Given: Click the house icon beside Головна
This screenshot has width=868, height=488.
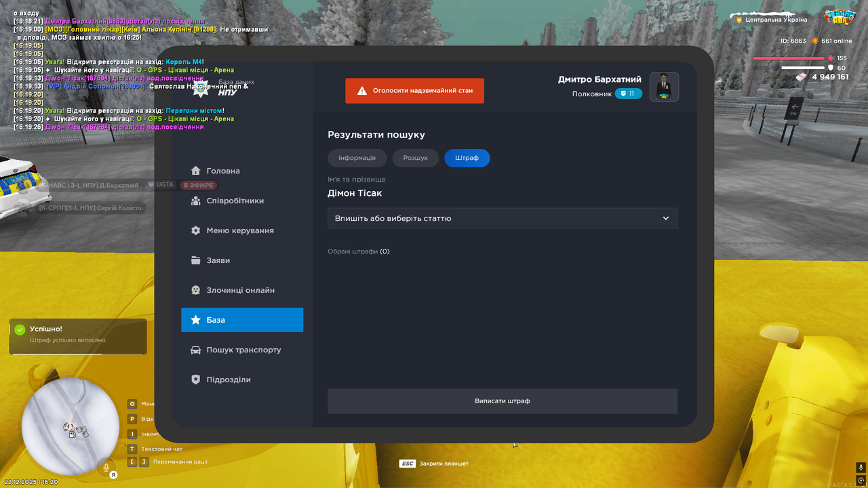Looking at the screenshot, I should click(x=196, y=171).
